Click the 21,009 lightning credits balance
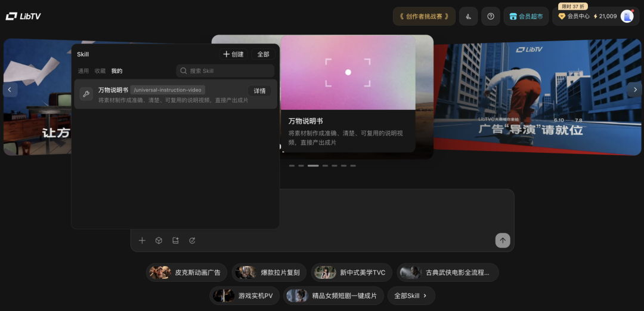 [x=605, y=17]
